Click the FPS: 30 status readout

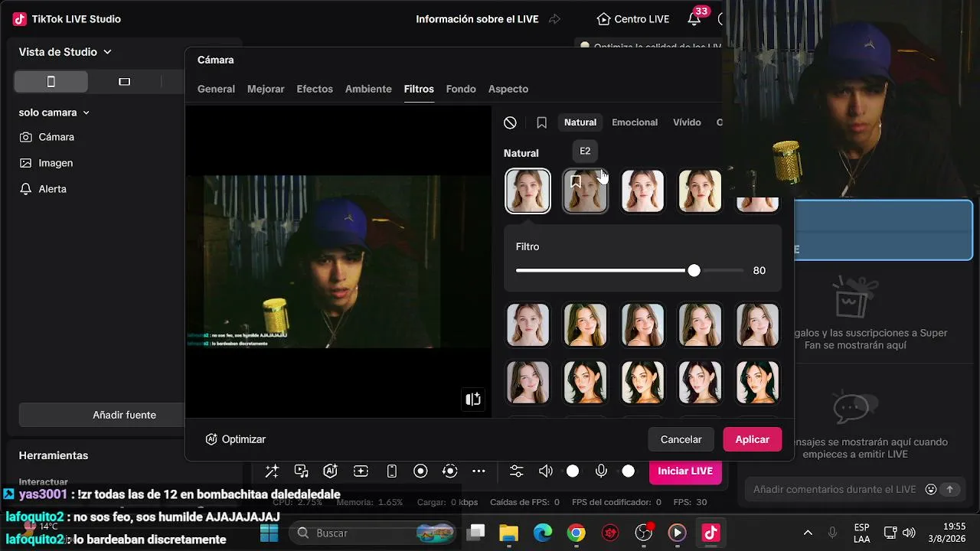(690, 502)
